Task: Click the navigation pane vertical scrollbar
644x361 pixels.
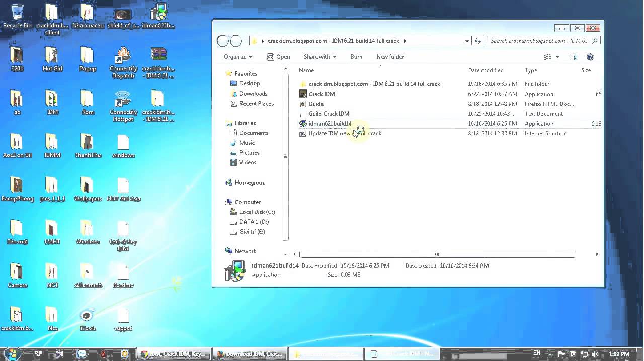Action: tap(286, 156)
